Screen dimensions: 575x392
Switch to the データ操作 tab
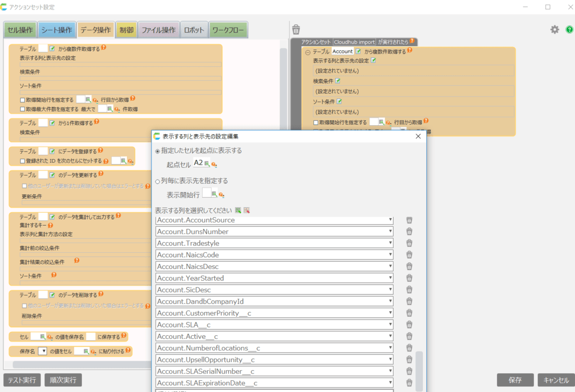pos(95,30)
